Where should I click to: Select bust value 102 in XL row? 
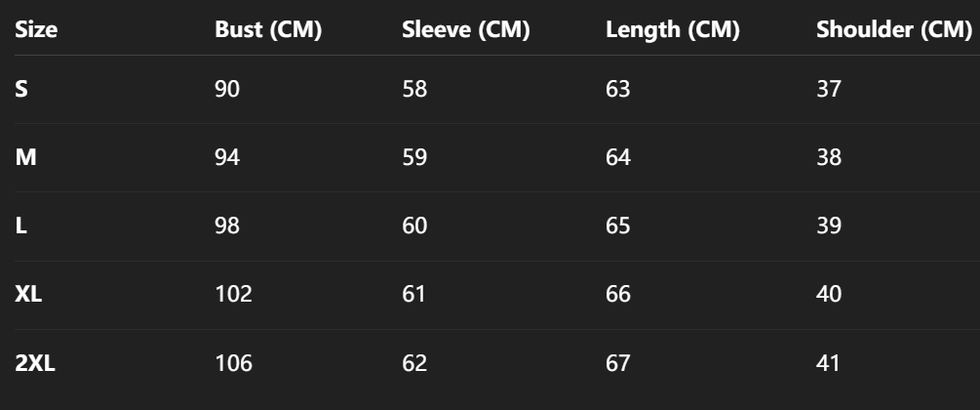(x=234, y=295)
